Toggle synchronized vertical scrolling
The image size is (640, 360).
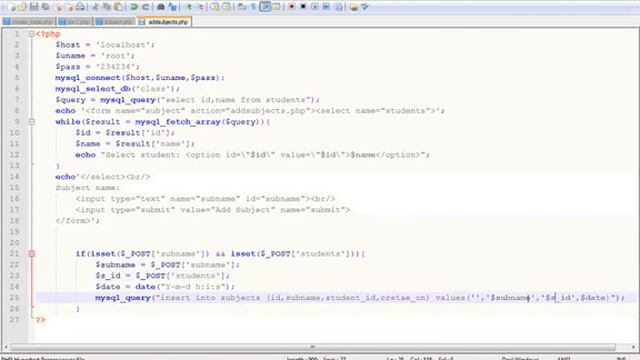coord(215,7)
